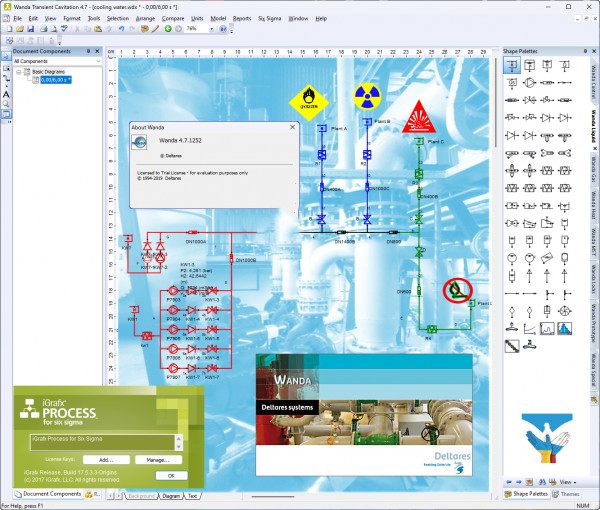
Task: Click OK on iGrafx dialog
Action: (171, 476)
